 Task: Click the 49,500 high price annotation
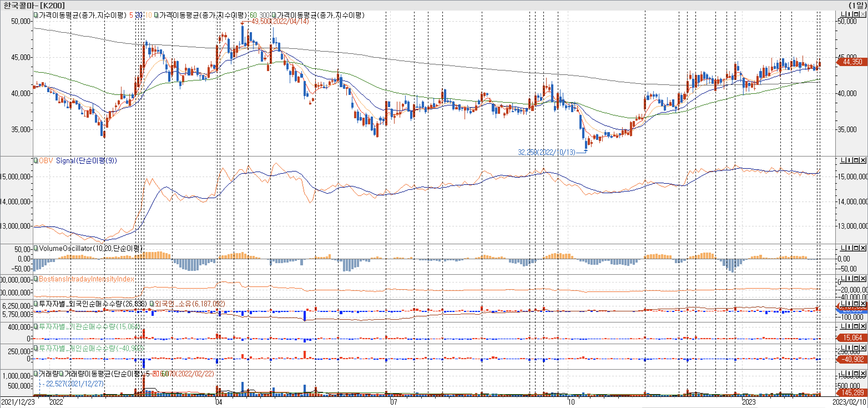click(280, 21)
